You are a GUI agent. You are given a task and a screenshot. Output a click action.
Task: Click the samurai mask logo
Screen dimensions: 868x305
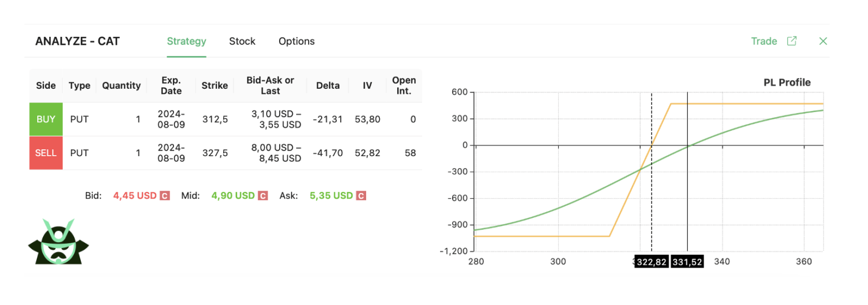coord(58,242)
